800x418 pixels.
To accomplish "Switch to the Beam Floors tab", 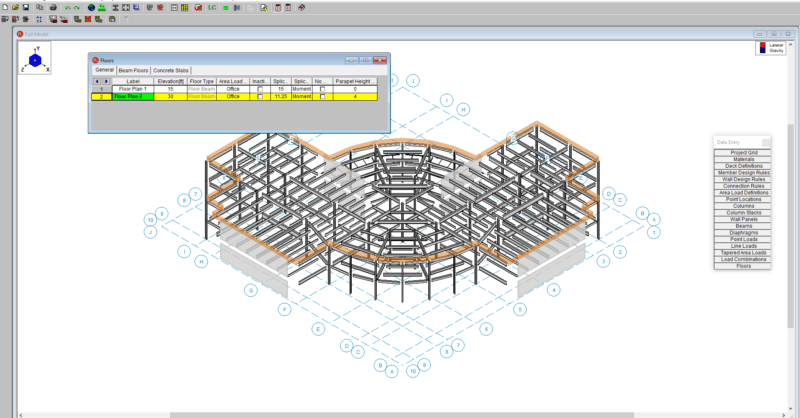I will point(133,71).
